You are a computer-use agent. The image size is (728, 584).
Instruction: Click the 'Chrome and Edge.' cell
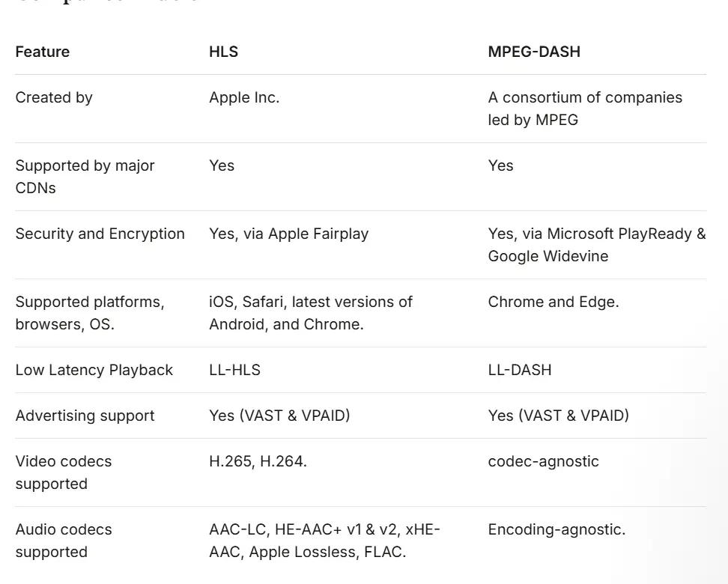tap(553, 302)
